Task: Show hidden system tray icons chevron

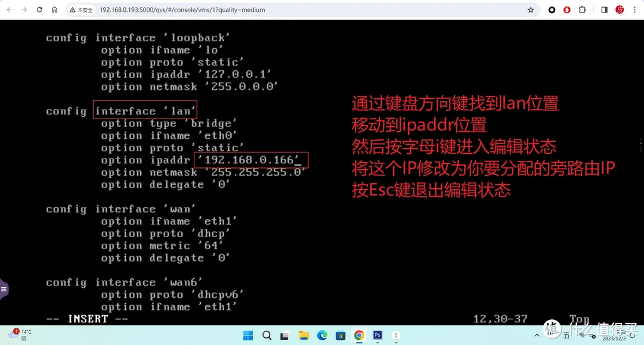Action: click(537, 335)
